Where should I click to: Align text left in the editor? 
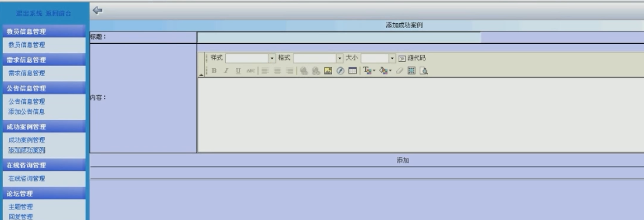[x=264, y=71]
